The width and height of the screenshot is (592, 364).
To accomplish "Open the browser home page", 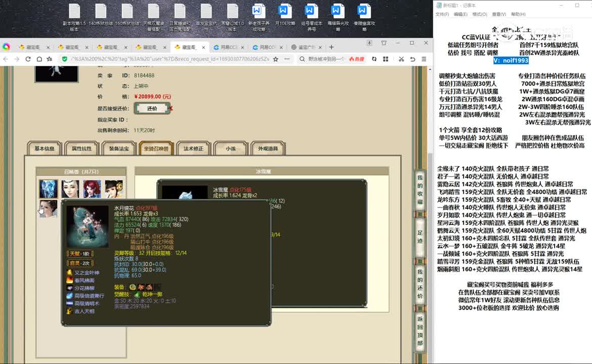I will coord(39,59).
